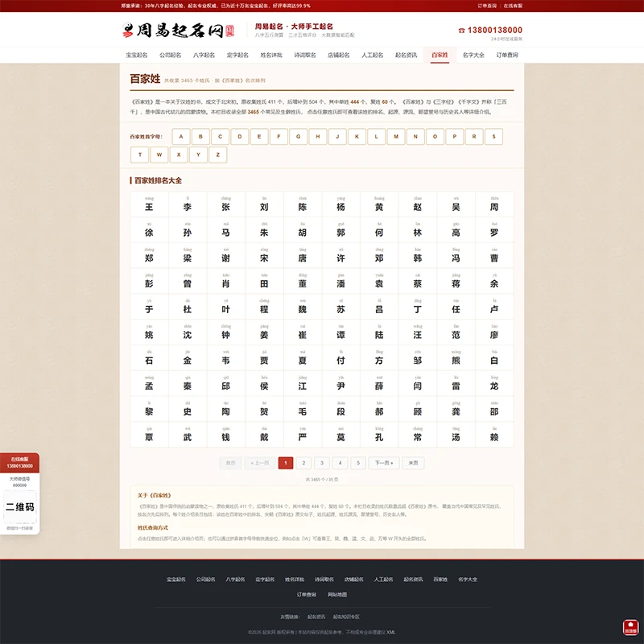Open 起名知识专区 friendly link in footer

point(346,617)
